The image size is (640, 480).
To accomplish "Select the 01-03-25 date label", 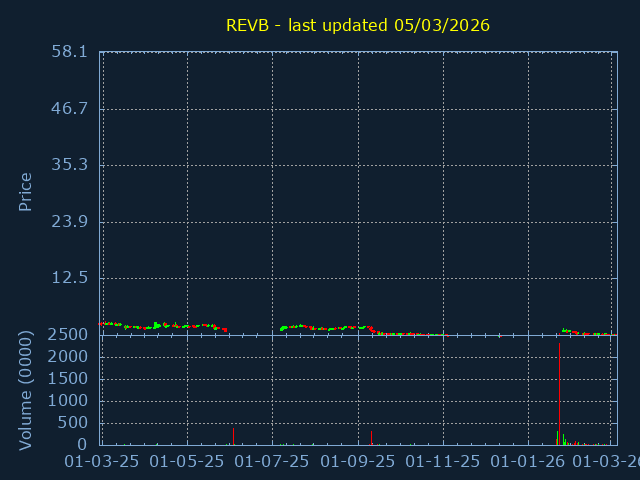I will click(x=101, y=461).
